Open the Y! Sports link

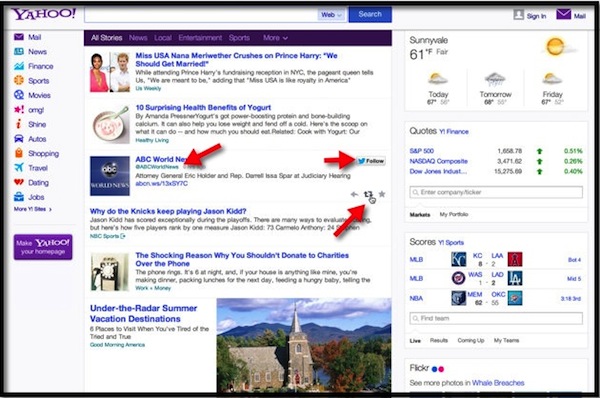pyautogui.click(x=451, y=243)
